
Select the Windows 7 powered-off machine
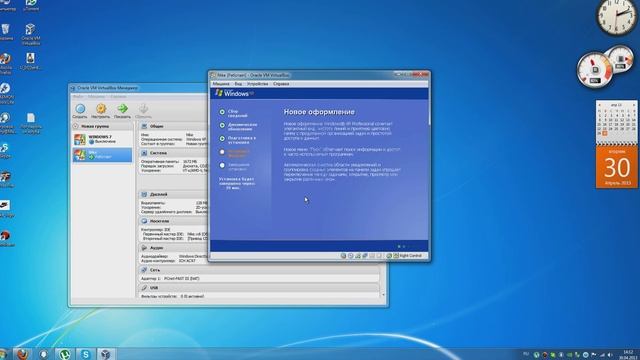pyautogui.click(x=102, y=139)
